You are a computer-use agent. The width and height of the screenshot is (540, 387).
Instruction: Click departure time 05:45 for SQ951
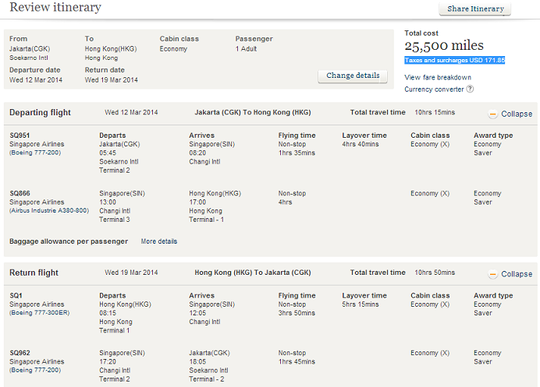click(x=108, y=153)
